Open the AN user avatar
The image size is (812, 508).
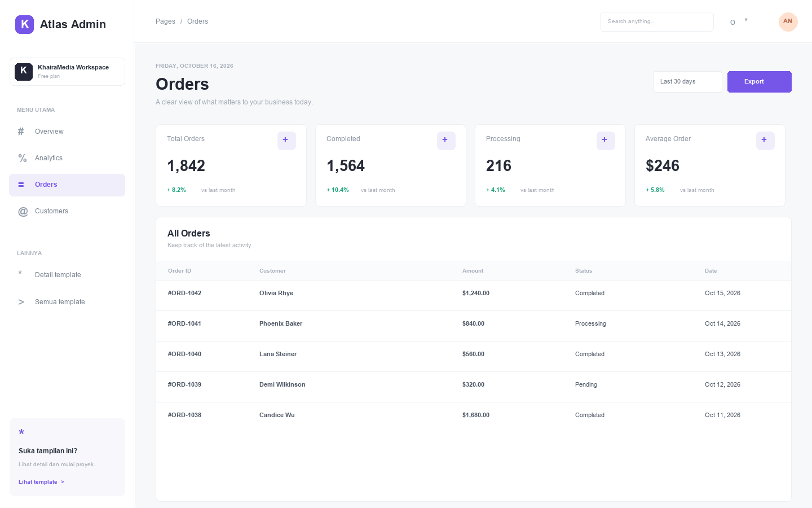point(788,21)
